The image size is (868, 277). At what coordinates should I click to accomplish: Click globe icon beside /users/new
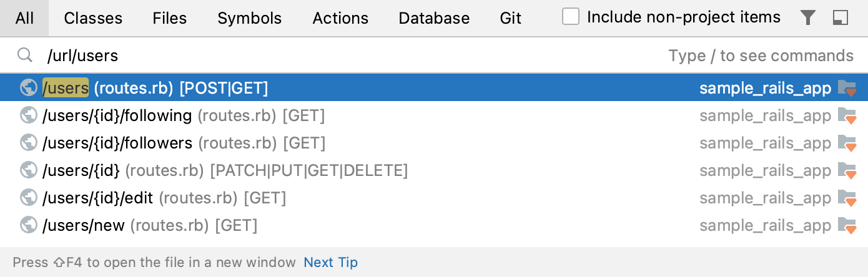click(28, 225)
